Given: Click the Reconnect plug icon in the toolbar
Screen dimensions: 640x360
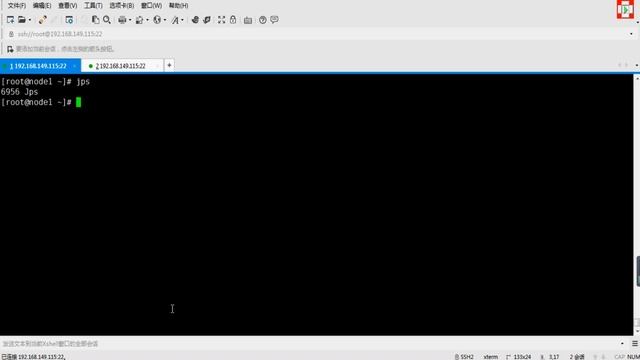Looking at the screenshot, I should click(x=42, y=20).
